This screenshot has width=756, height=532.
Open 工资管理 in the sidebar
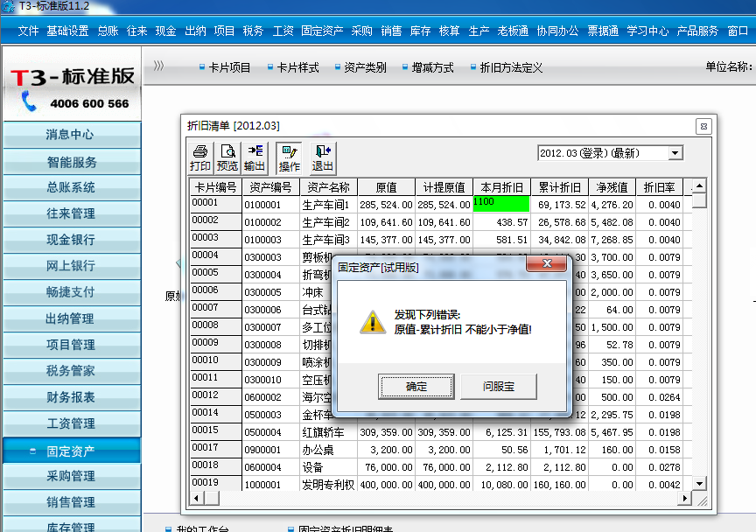pyautogui.click(x=72, y=423)
